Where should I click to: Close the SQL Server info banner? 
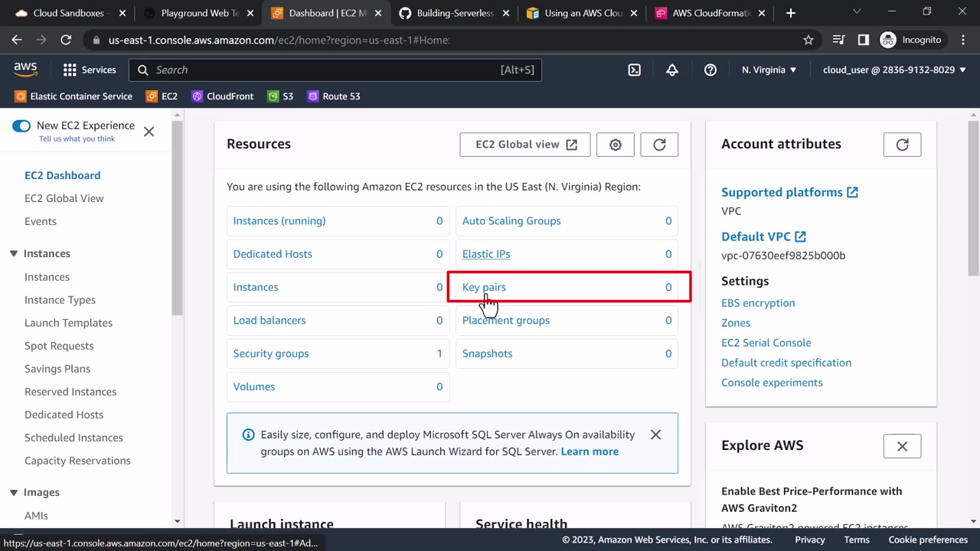coord(655,435)
